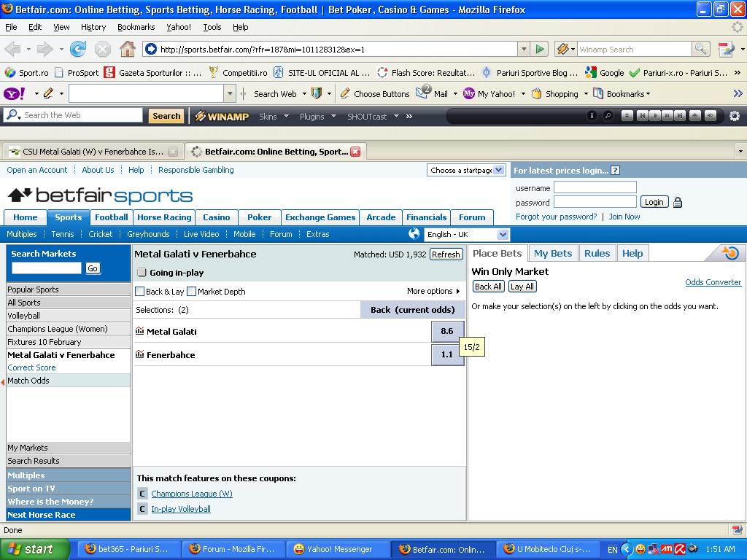
Task: Open Yahoo Mail envelope icon
Action: click(423, 93)
